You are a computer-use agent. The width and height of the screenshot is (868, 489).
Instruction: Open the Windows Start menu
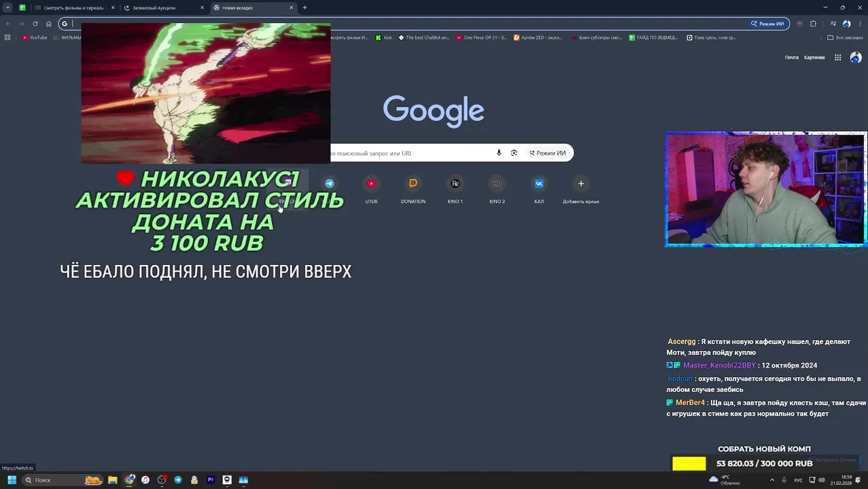[12, 480]
